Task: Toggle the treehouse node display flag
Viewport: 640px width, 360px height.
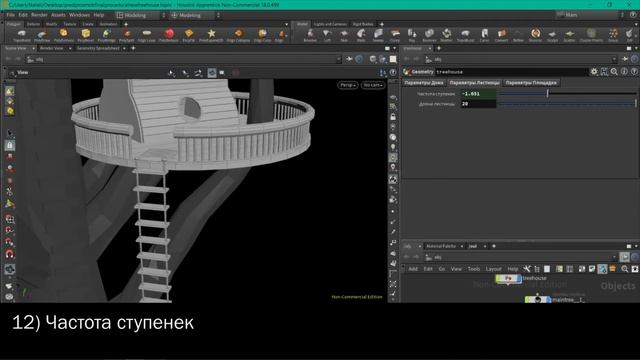Action: 518,279
